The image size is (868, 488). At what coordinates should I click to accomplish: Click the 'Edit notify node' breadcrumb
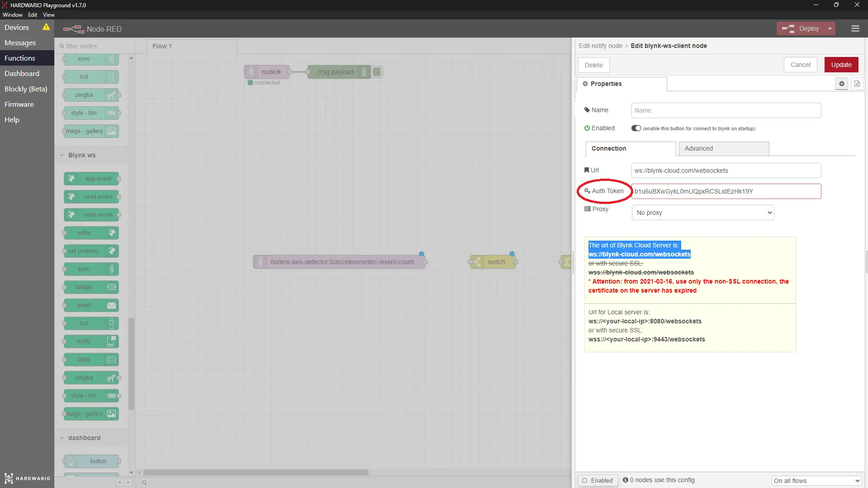pos(600,46)
